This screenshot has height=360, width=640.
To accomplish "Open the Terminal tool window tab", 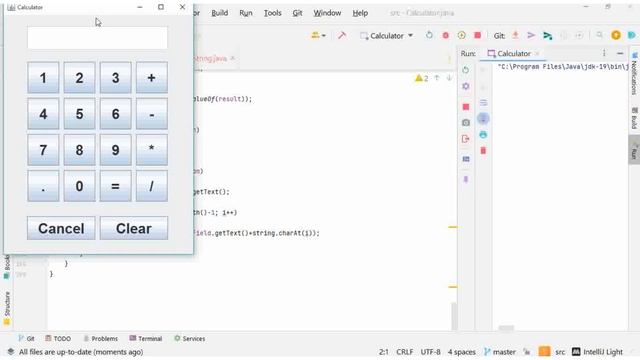I will pyautogui.click(x=146, y=338).
